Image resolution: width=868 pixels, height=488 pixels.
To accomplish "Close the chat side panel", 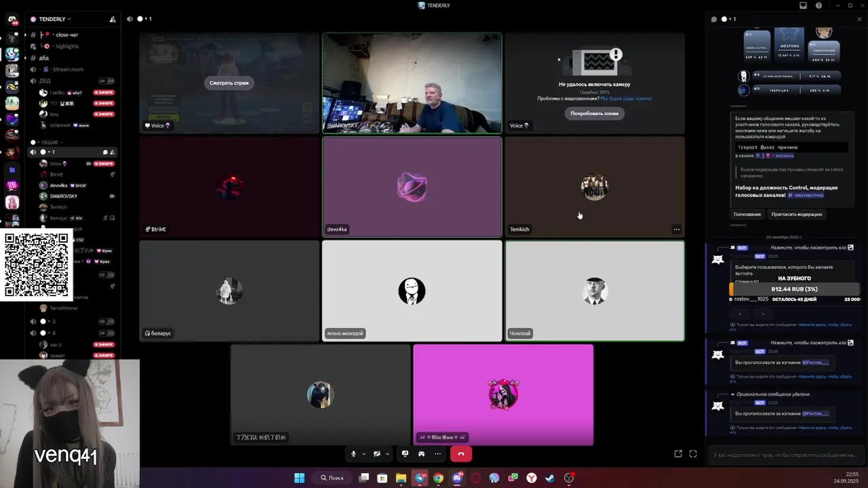I will pyautogui.click(x=860, y=19).
